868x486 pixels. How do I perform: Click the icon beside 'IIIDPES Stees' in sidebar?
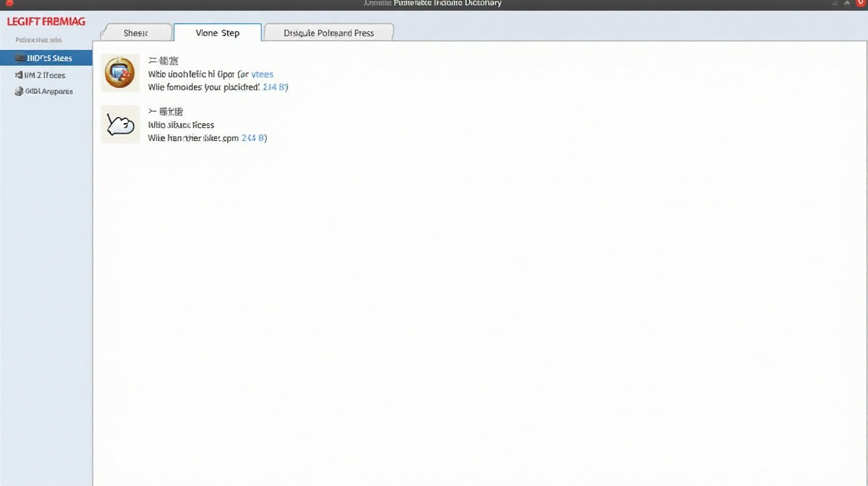click(20, 58)
